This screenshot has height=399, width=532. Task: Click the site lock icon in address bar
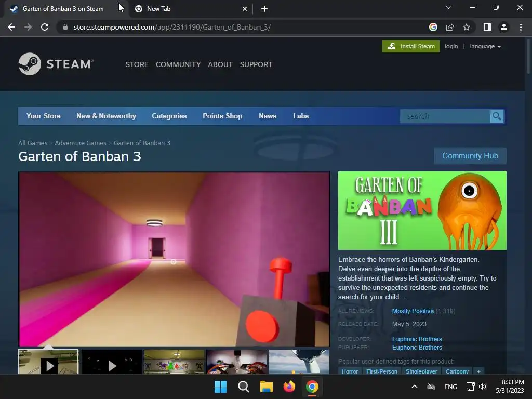65,27
